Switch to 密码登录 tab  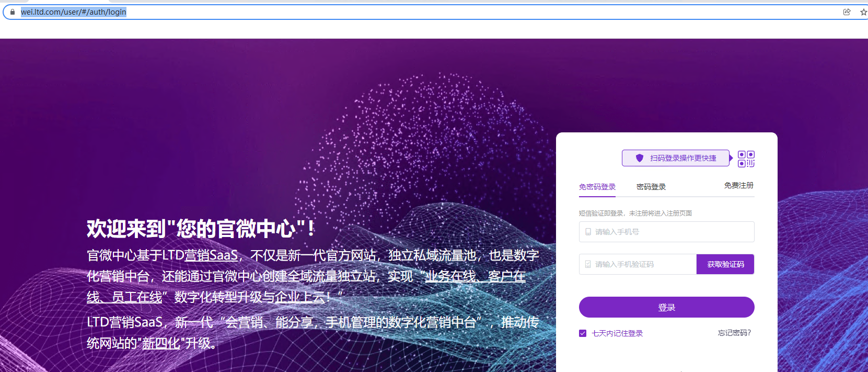point(651,187)
